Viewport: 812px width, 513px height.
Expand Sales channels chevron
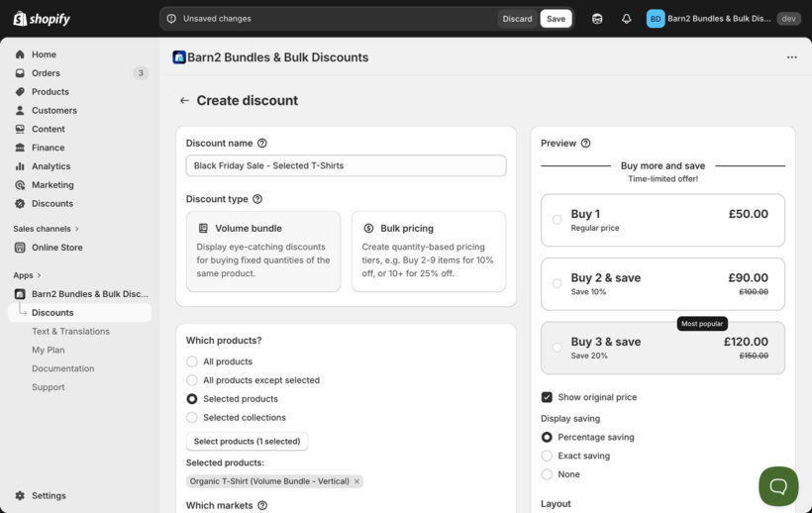[77, 229]
